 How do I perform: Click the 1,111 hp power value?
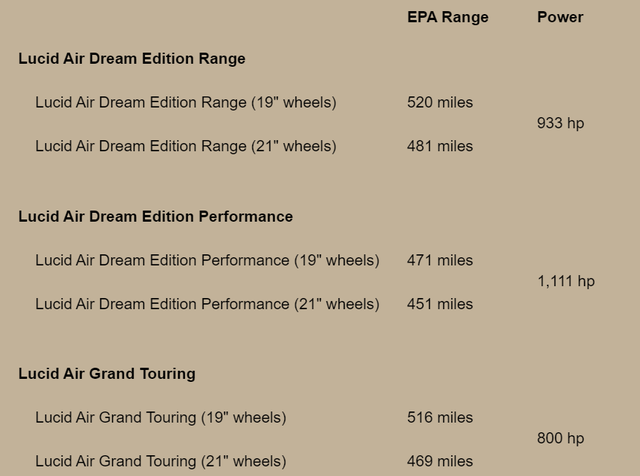point(566,282)
